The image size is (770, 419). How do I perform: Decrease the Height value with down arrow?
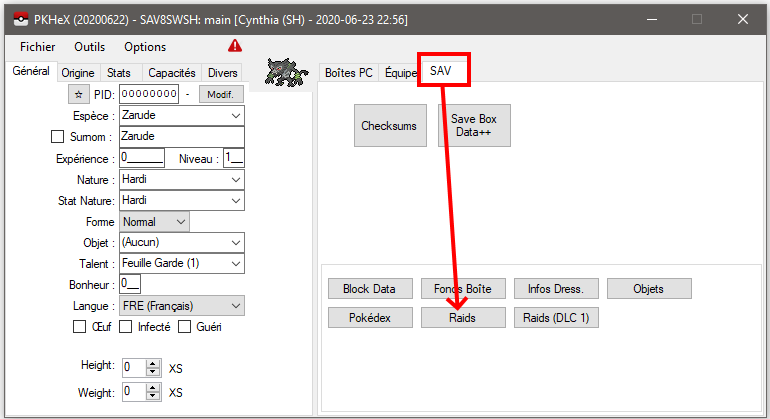click(x=153, y=372)
